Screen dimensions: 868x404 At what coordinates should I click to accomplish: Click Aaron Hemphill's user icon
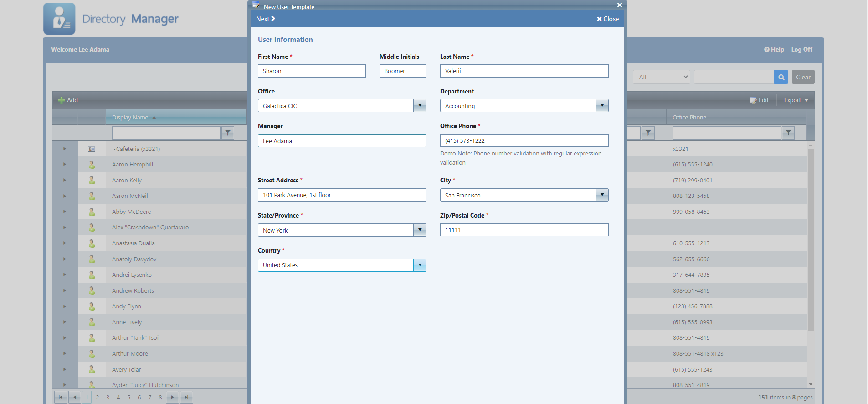(x=92, y=165)
